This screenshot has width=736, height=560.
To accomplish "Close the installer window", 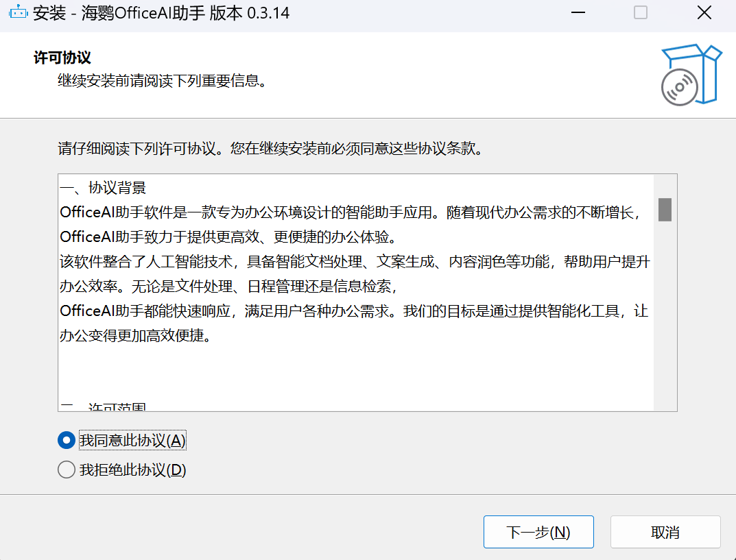I will (704, 12).
